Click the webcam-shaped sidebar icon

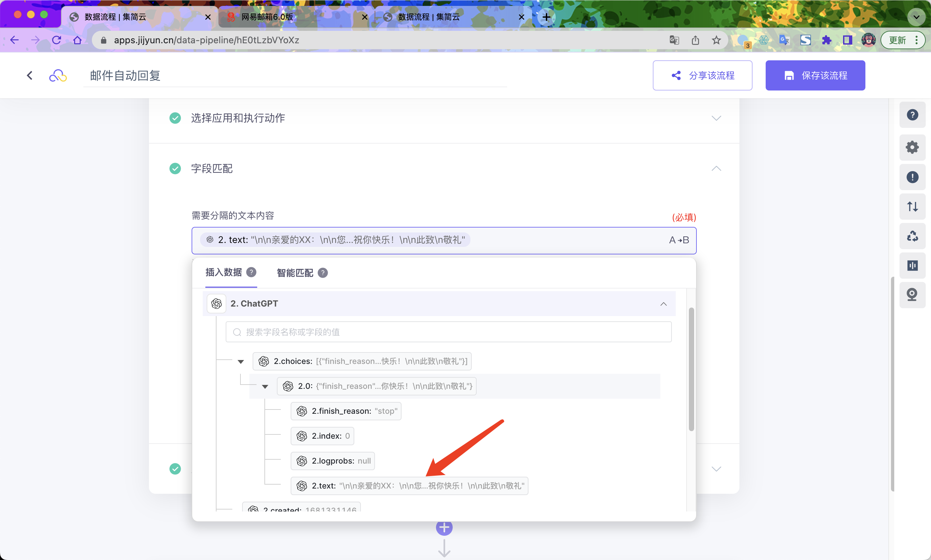(912, 295)
